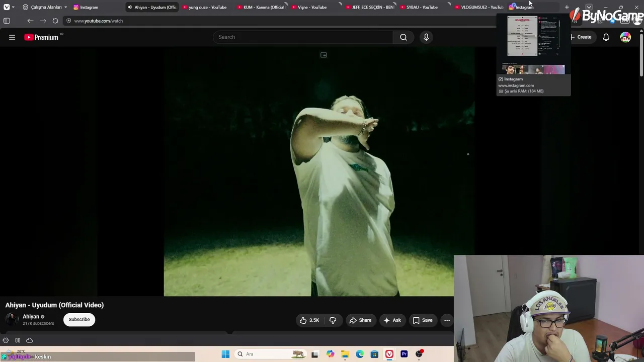This screenshot has height=362, width=644.
Task: Open the YouTube guide hamburger menu
Action: (x=12, y=37)
